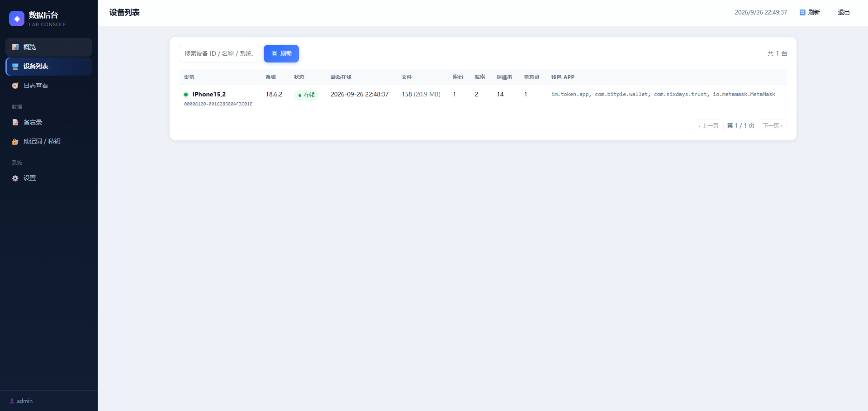Image resolution: width=868 pixels, height=411 pixels.
Task: Focus the 搜索设备 ID search field
Action: [219, 53]
